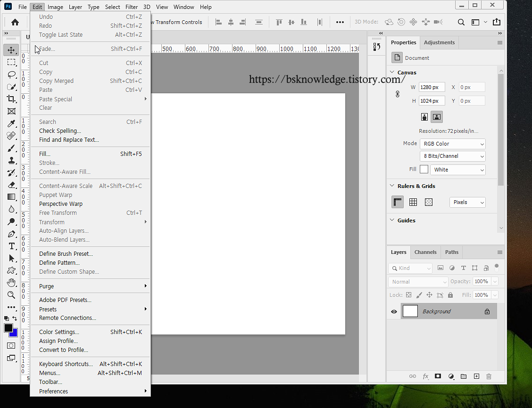This screenshot has width=532, height=408.
Task: Select the Crop tool
Action: pyautogui.click(x=11, y=99)
